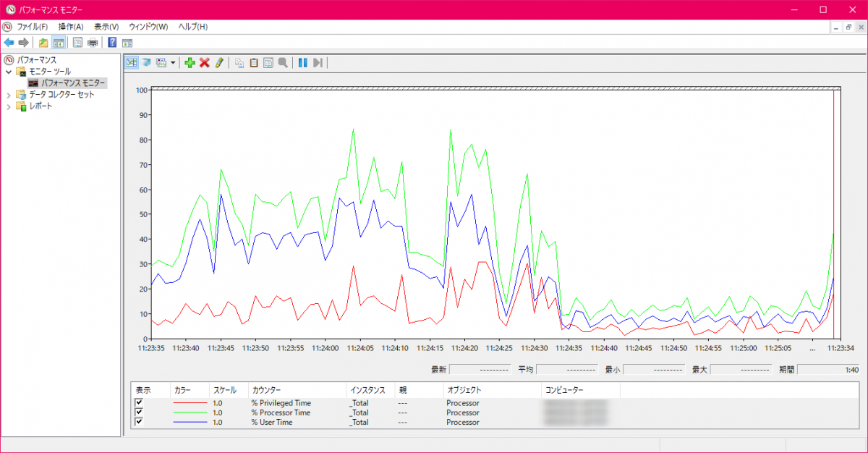Expand the データ コレクター セット node
This screenshot has width=868, height=453.
(9, 95)
